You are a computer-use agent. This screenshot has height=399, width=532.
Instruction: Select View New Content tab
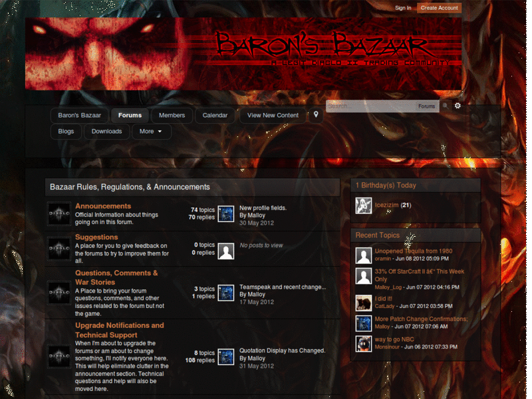pos(273,115)
